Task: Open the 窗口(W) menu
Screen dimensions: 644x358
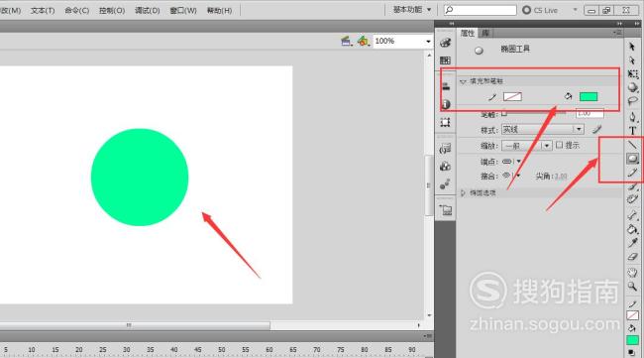Action: tap(183, 10)
